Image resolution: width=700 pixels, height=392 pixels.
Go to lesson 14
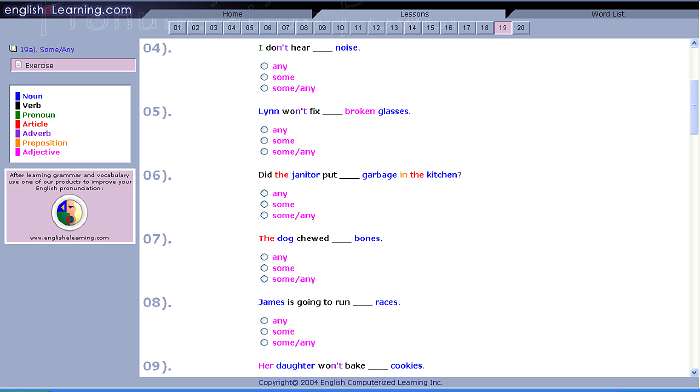(x=412, y=28)
